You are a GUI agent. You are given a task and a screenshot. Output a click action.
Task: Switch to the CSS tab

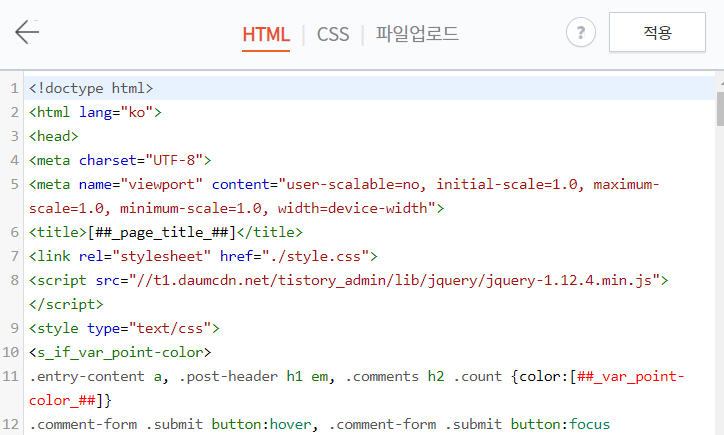332,35
